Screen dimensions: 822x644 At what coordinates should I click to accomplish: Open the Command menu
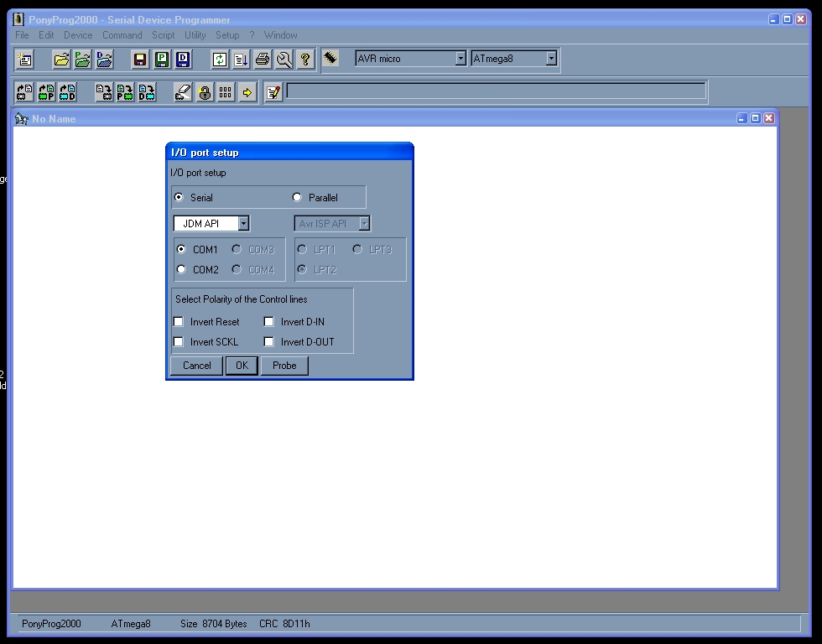tap(122, 35)
